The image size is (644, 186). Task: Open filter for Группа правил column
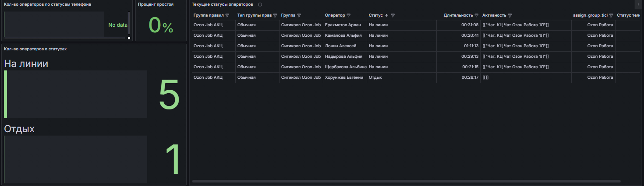[x=227, y=15]
